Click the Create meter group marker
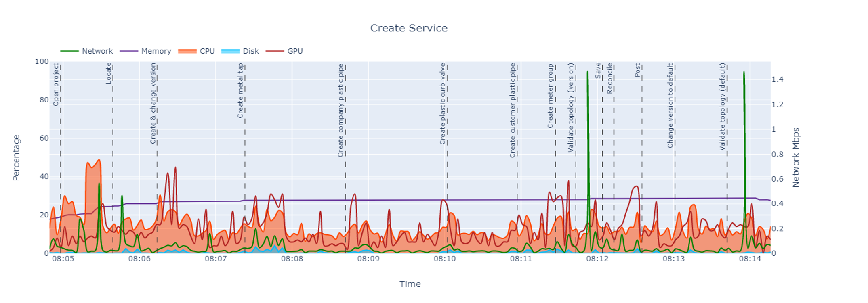 (551, 96)
